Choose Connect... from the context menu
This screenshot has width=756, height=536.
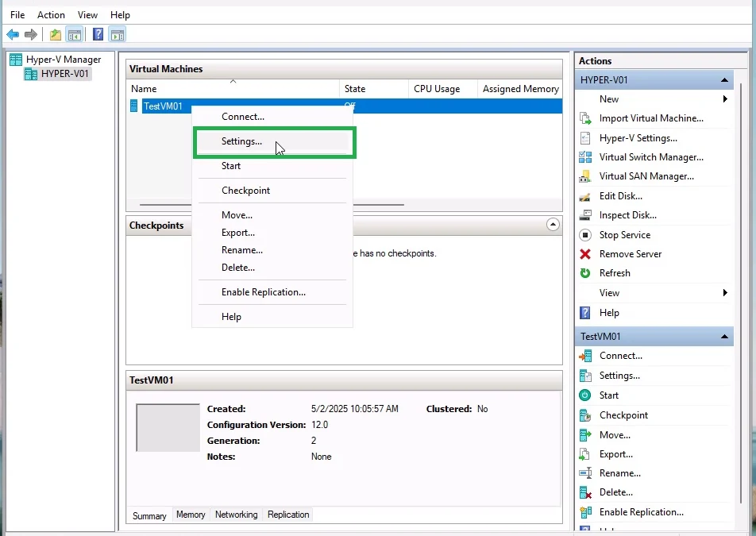[272, 117]
